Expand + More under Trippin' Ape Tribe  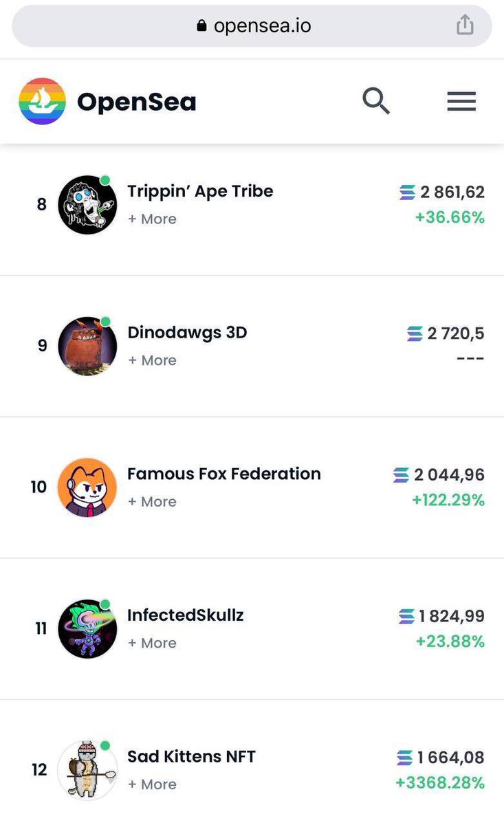click(152, 219)
